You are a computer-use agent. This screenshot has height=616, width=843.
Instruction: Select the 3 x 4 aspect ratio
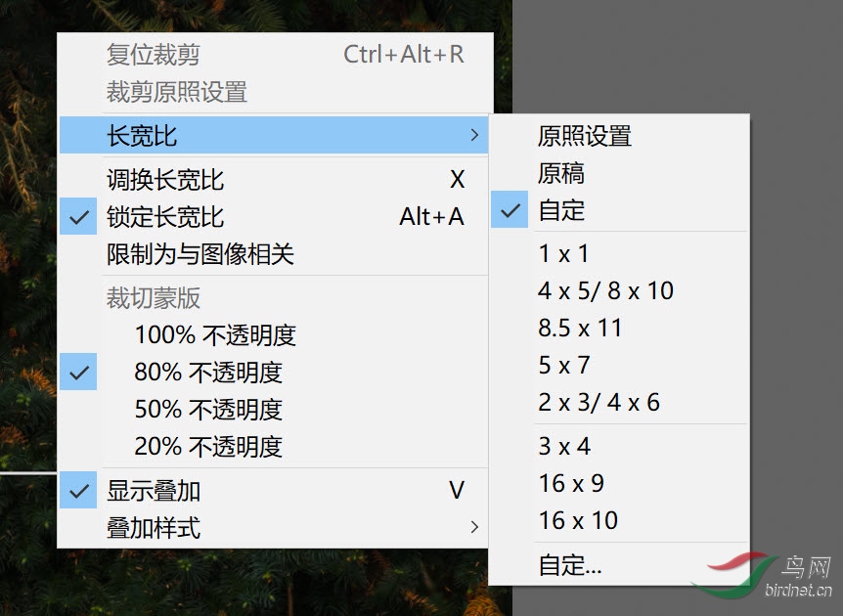[619, 446]
